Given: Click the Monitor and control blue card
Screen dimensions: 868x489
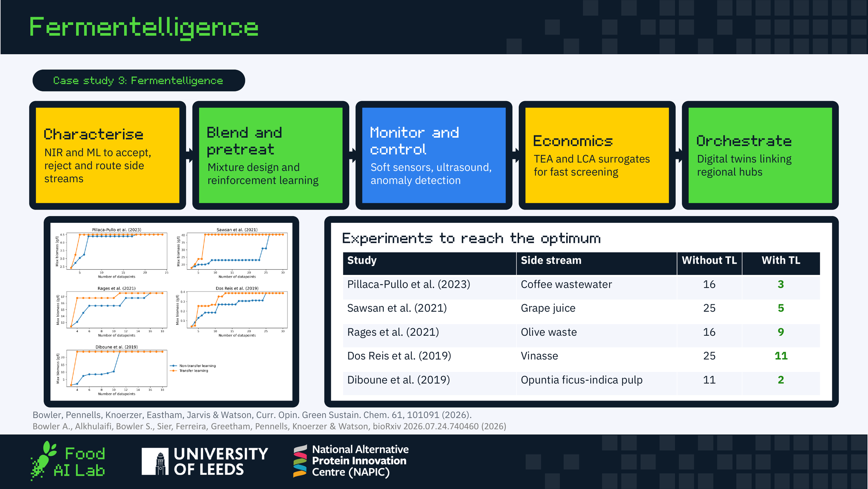Looking at the screenshot, I should coord(434,155).
